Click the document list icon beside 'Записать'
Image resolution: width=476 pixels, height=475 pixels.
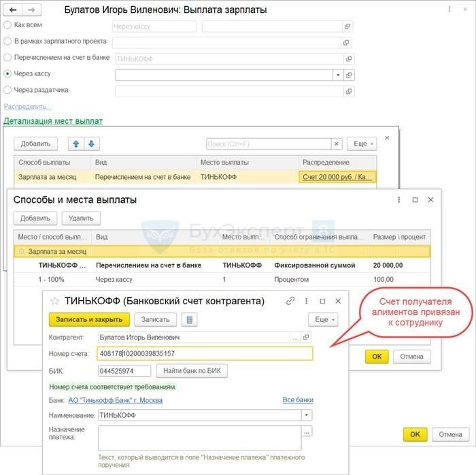[x=190, y=319]
